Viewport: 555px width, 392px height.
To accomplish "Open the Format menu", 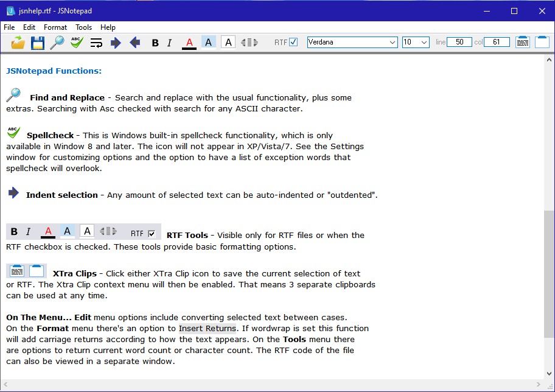I will click(55, 27).
